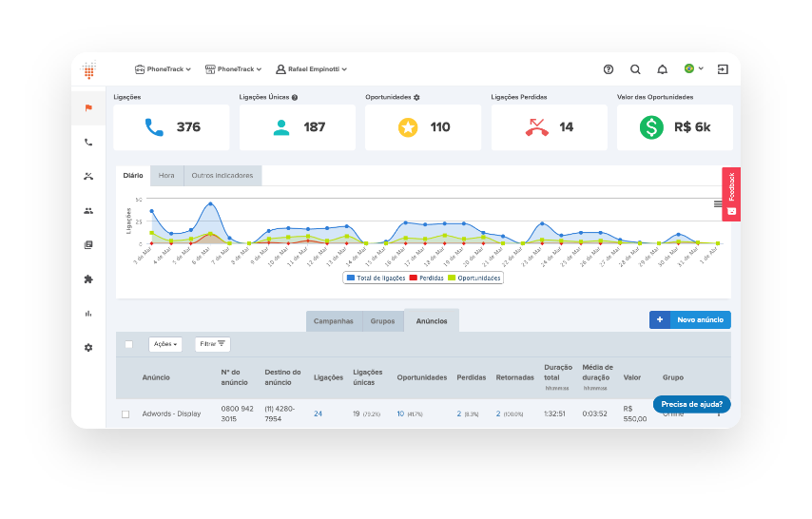Open the puzzle integrations sidebar icon
This screenshot has height=519, width=812.
(88, 279)
